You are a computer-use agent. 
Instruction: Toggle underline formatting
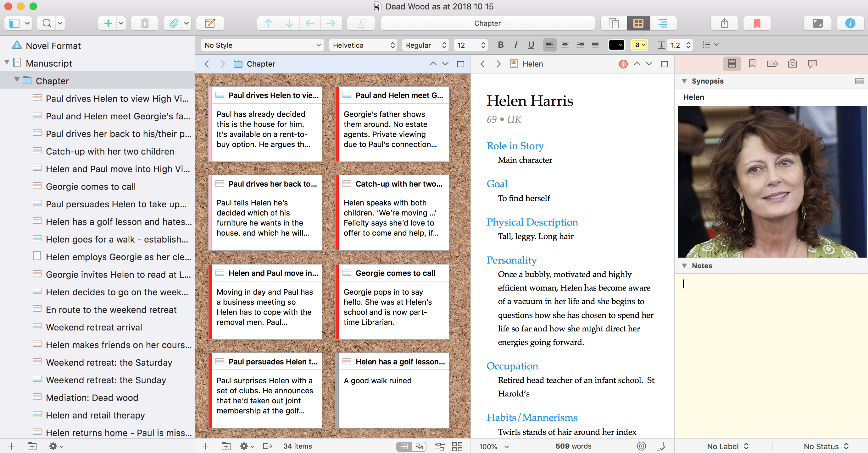(x=531, y=45)
